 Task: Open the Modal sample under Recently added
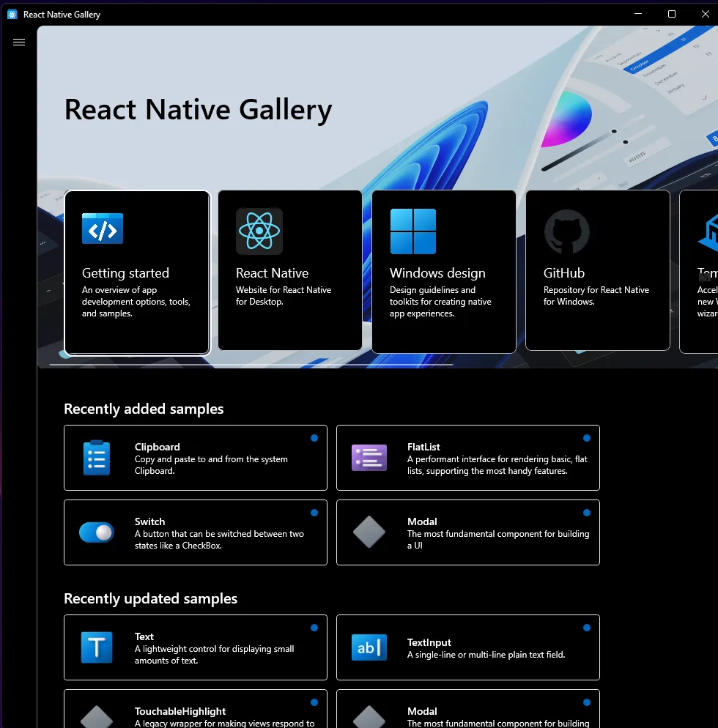[x=467, y=532]
